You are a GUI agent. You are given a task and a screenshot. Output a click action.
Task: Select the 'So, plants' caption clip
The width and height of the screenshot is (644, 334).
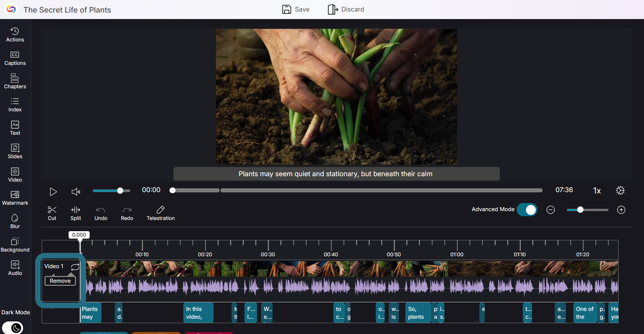click(x=418, y=313)
